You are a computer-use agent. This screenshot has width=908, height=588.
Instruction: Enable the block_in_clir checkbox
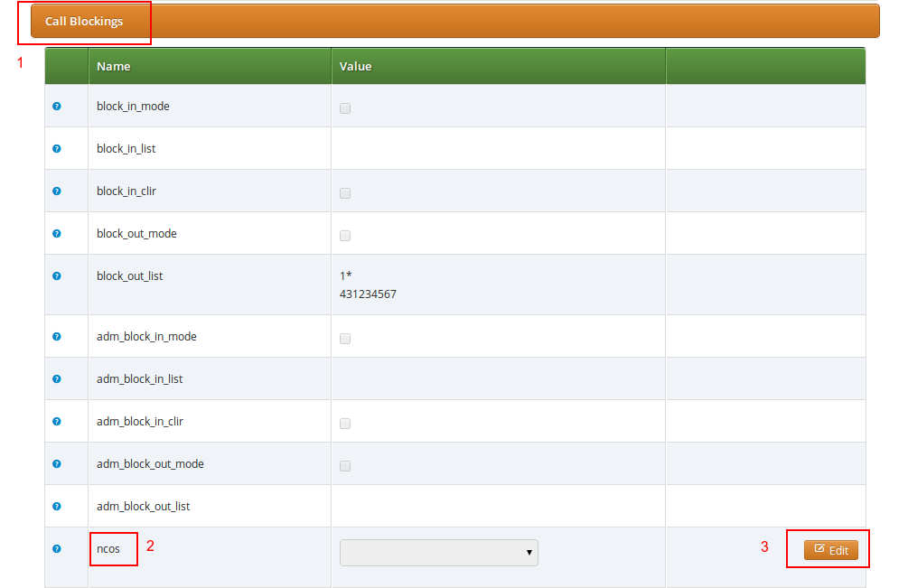[x=345, y=193]
